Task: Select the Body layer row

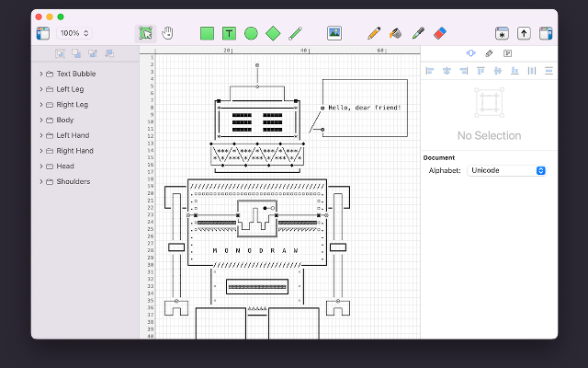Action: point(85,121)
